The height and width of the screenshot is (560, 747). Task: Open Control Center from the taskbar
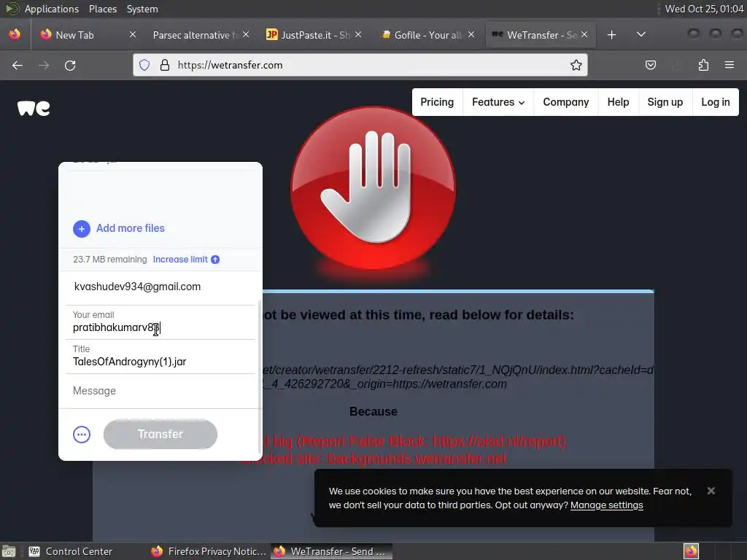coord(71,551)
